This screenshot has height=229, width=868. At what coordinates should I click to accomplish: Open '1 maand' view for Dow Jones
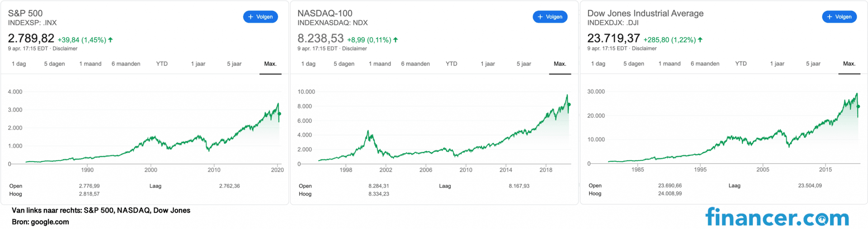pos(669,64)
